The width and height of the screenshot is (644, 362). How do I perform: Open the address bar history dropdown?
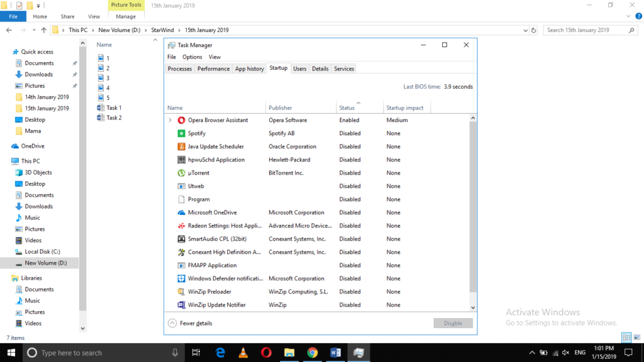tap(525, 30)
